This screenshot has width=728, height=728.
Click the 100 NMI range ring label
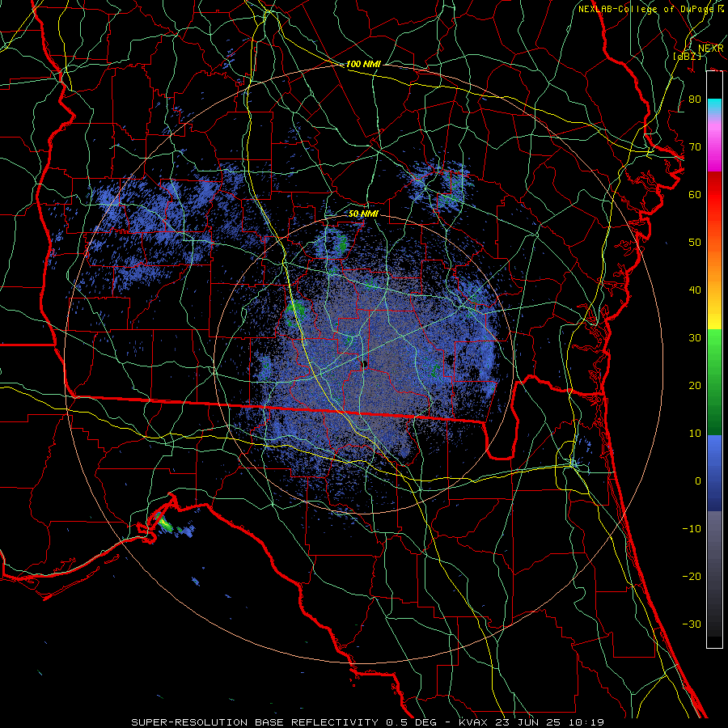[x=363, y=64]
